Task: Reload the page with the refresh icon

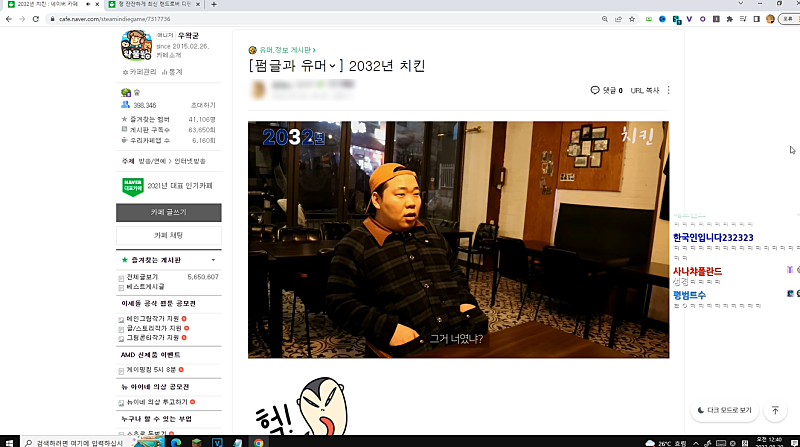Action: click(36, 19)
